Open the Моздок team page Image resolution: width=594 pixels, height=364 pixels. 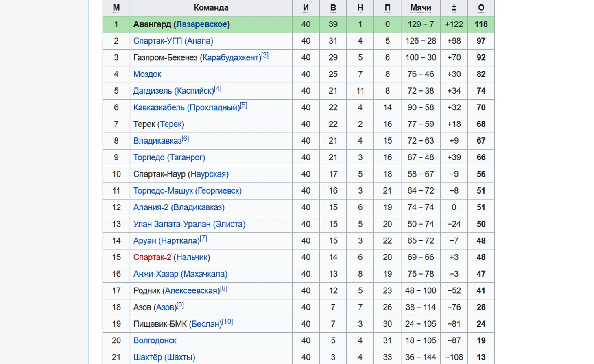click(x=147, y=74)
